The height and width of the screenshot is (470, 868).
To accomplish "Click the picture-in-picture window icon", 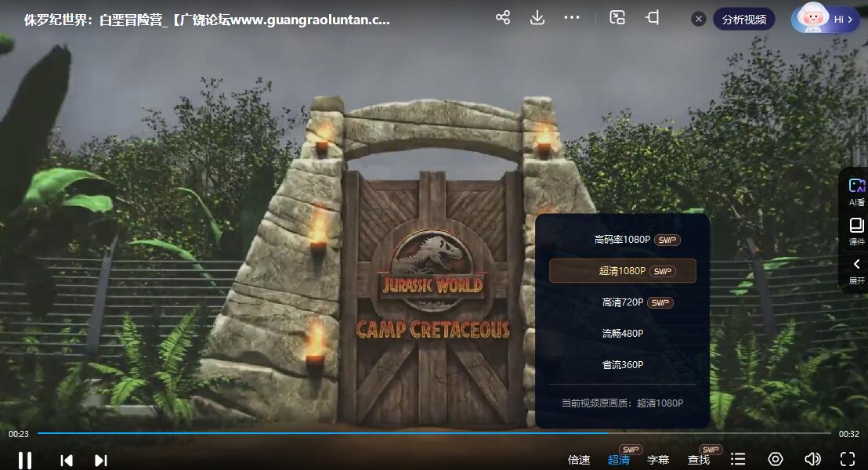I will click(617, 18).
